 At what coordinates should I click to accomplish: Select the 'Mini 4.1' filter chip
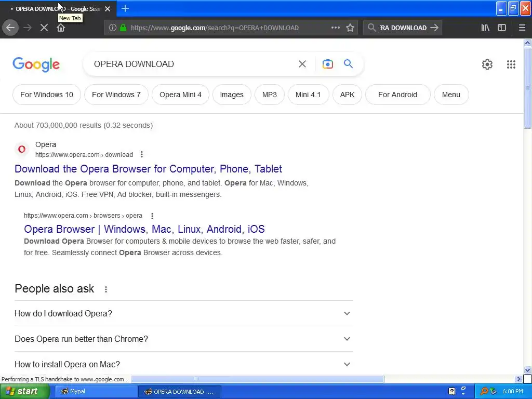(x=308, y=95)
